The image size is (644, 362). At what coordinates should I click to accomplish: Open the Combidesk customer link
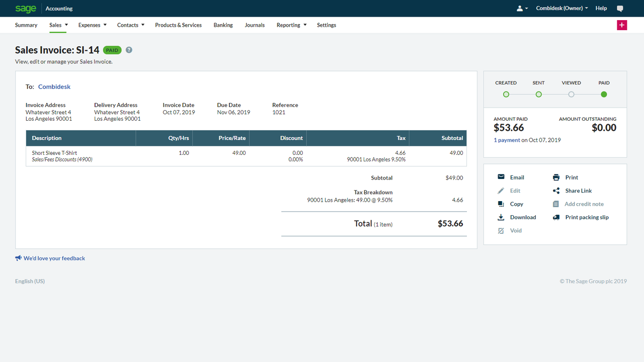coord(54,86)
